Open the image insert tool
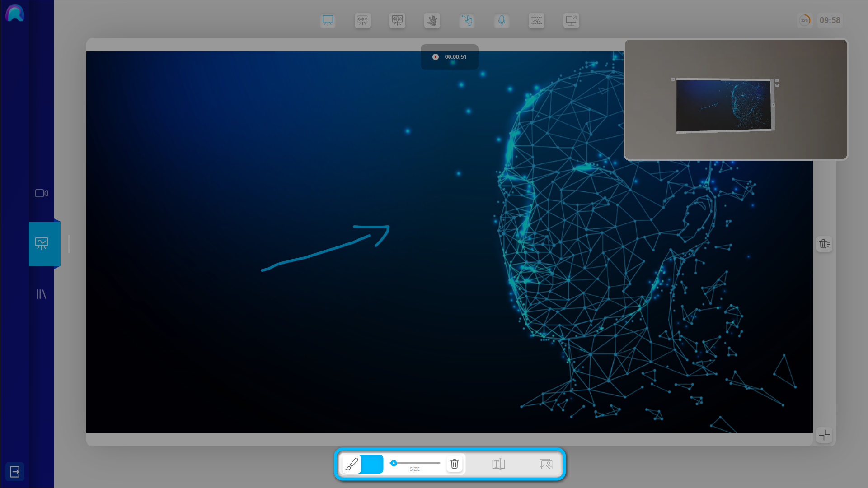Image resolution: width=868 pixels, height=488 pixels. click(x=546, y=464)
